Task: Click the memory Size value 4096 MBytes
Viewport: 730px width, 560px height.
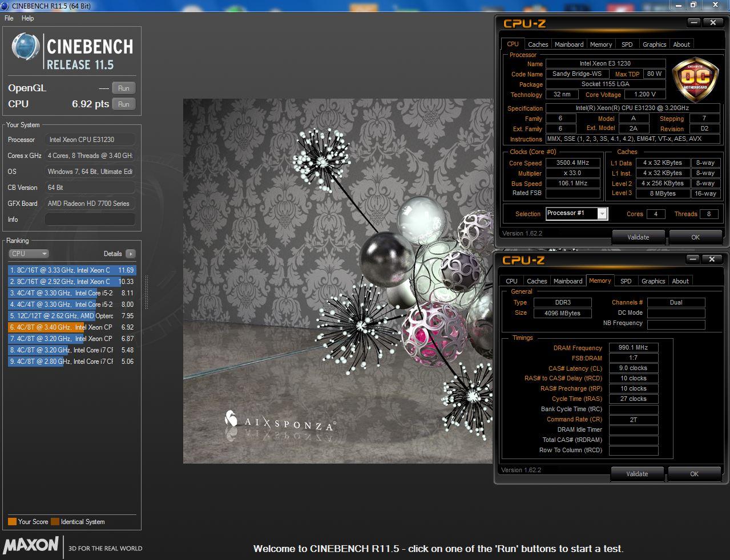Action: tap(562, 313)
